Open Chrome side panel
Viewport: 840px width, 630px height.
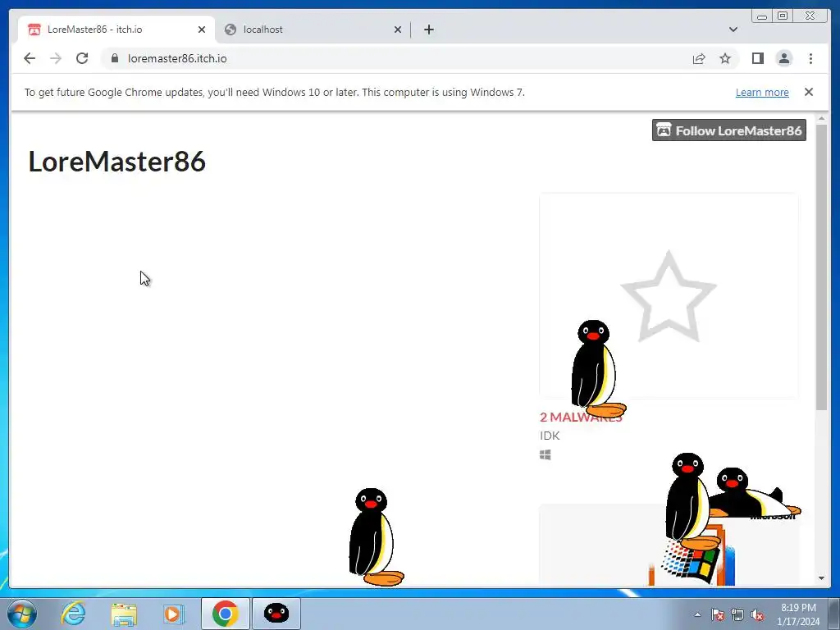point(757,58)
